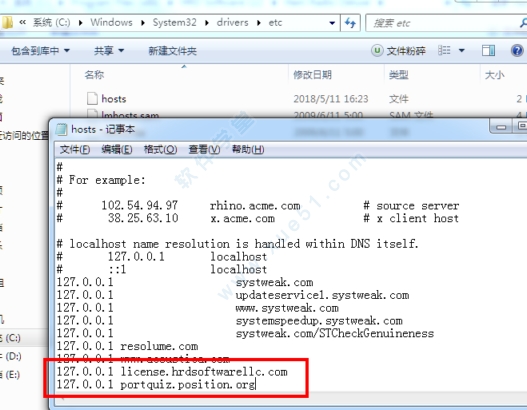Toggle the preview pane icon
Screen dimensions: 527x410
488,51
